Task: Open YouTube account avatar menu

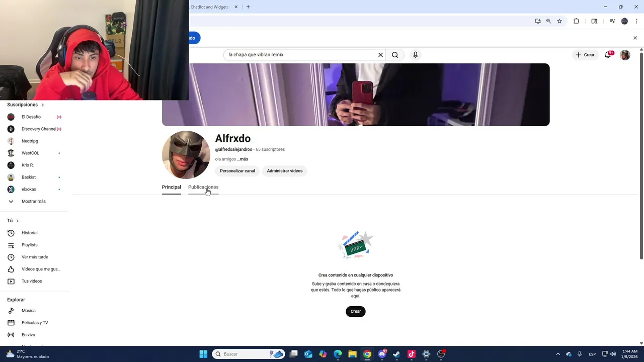Action: [625, 55]
